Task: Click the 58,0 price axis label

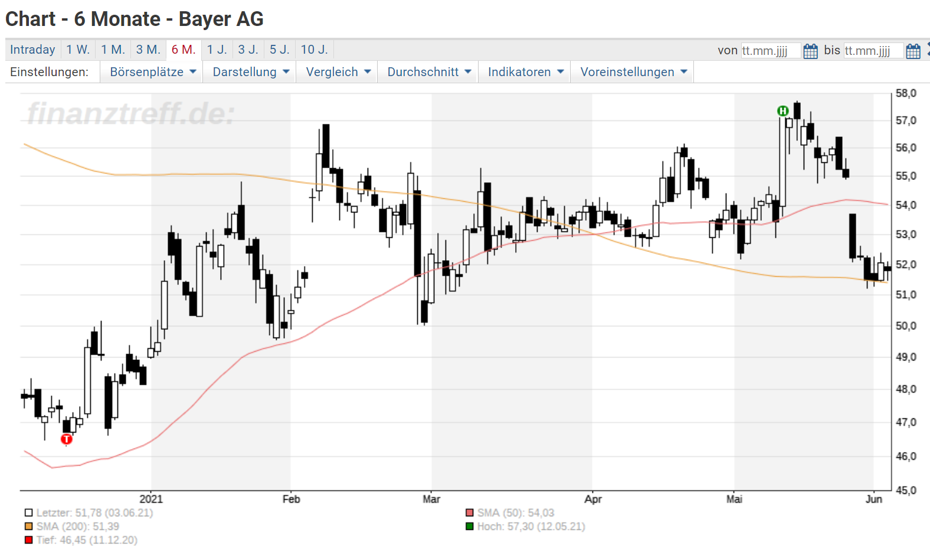Action: click(x=906, y=93)
